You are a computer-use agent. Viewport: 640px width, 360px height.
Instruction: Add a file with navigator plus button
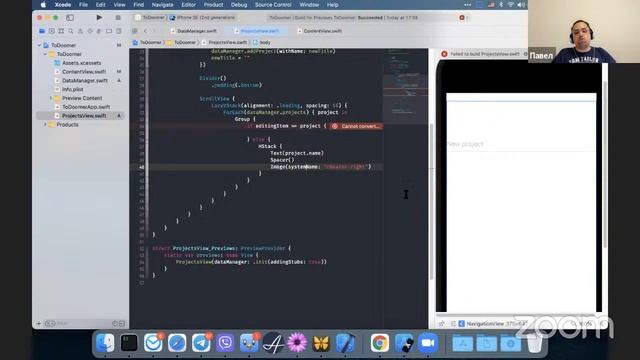(39, 324)
